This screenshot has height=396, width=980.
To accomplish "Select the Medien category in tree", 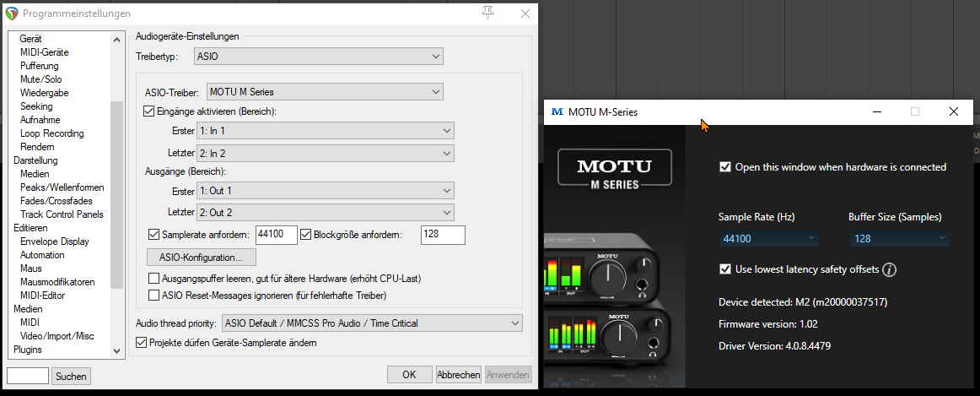I will [x=28, y=309].
